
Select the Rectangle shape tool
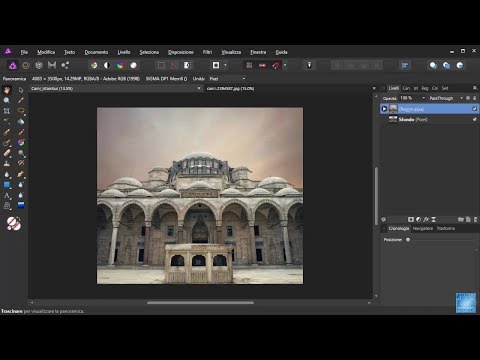coord(7,185)
